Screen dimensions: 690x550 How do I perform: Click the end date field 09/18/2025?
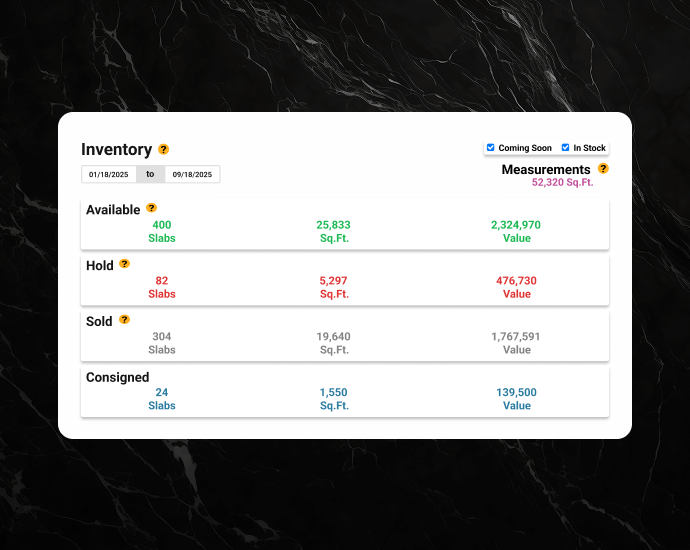tap(192, 174)
